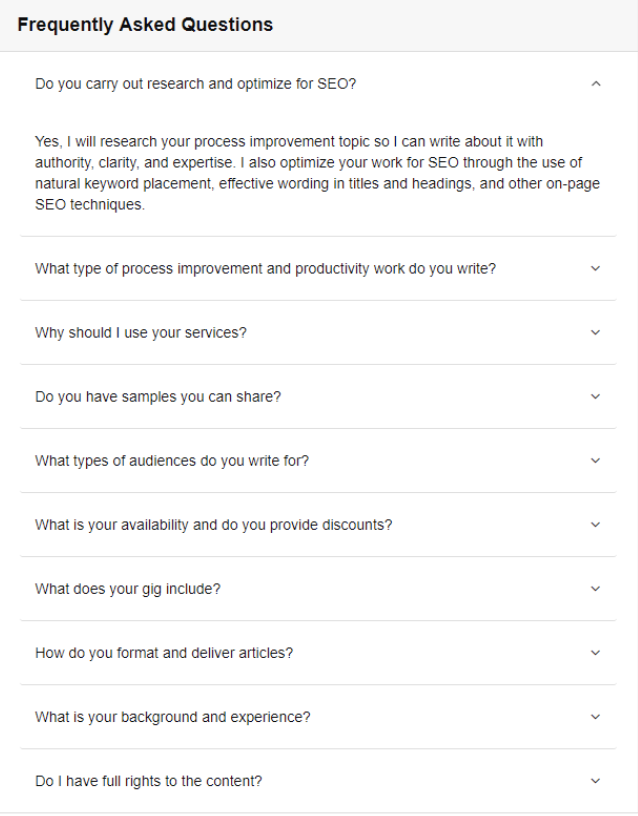Collapse the SEO research answer chevron

(596, 84)
